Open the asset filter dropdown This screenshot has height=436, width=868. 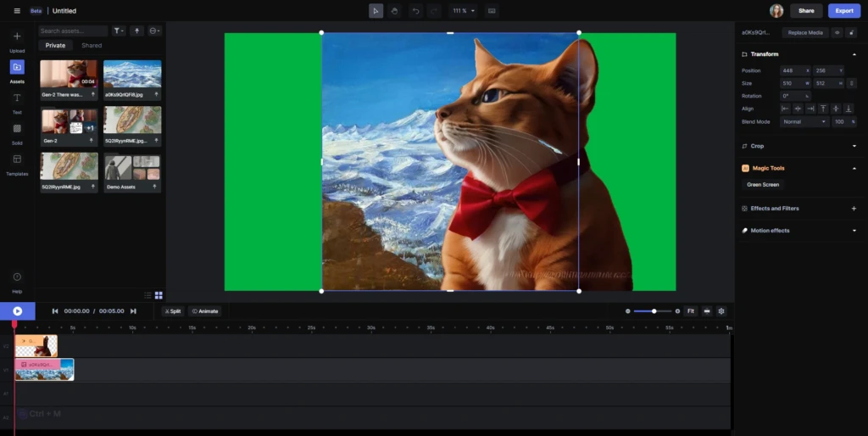click(119, 31)
